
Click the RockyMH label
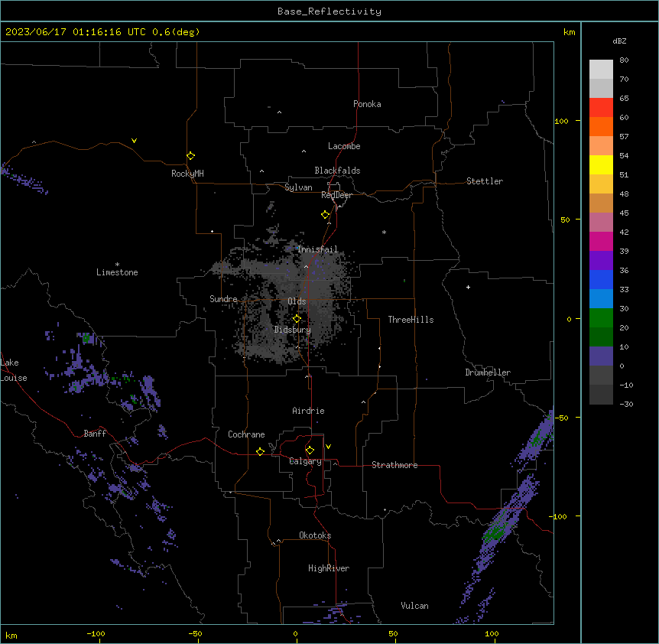click(x=187, y=174)
